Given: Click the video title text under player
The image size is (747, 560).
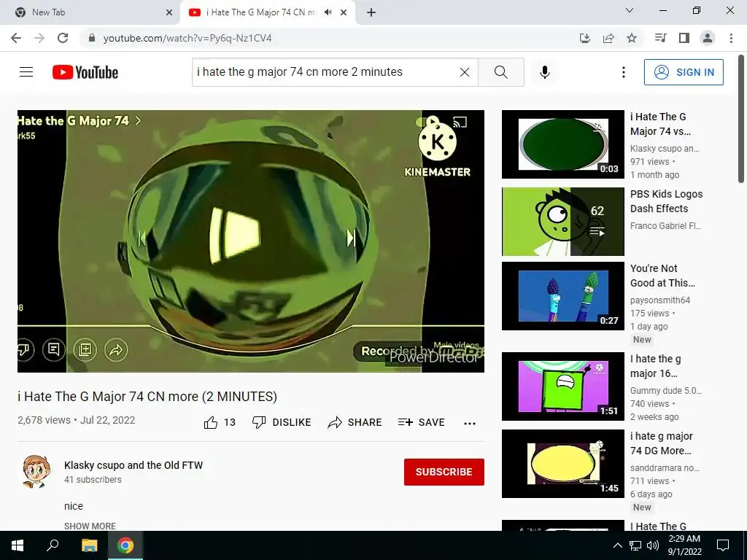Looking at the screenshot, I should click(x=147, y=396).
